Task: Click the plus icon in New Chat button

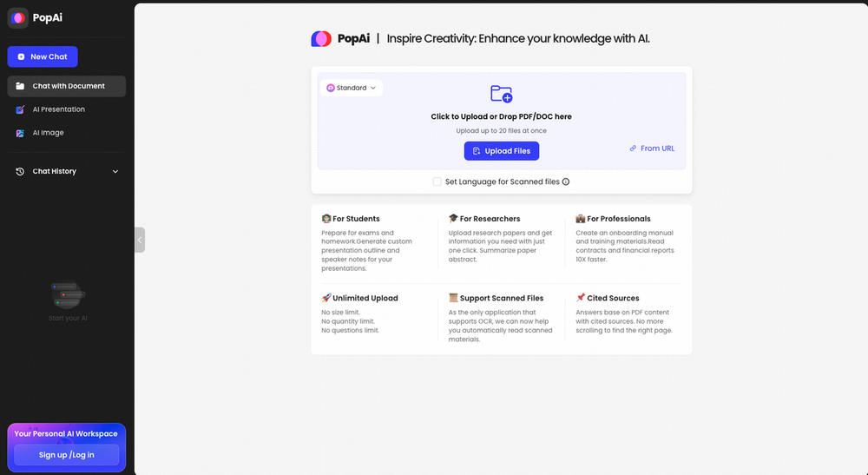Action: (21, 56)
